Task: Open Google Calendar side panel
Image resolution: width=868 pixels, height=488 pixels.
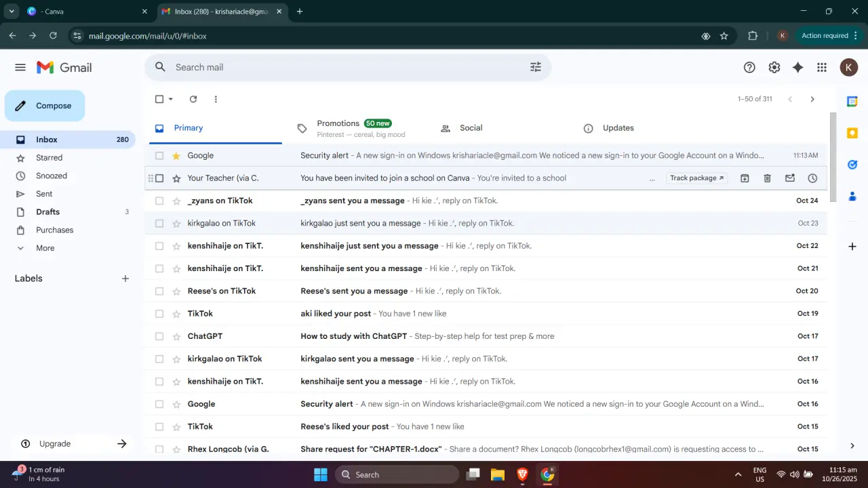Action: [x=852, y=102]
